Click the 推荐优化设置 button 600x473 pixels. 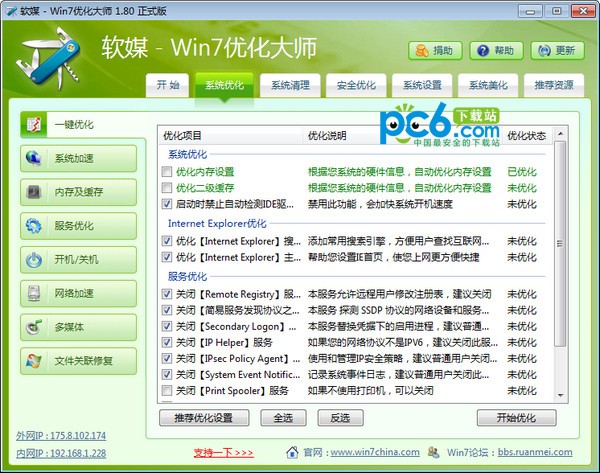click(204, 418)
